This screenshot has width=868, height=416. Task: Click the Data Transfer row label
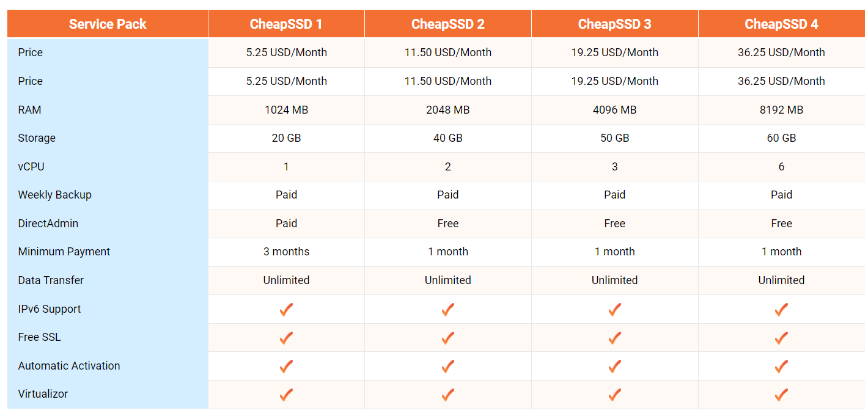coord(51,280)
